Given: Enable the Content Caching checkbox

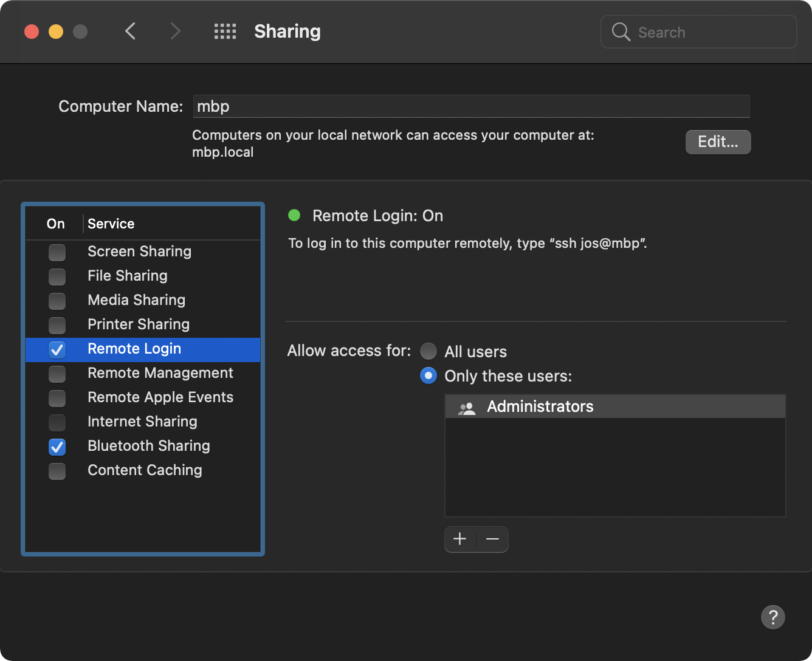Looking at the screenshot, I should (x=57, y=471).
